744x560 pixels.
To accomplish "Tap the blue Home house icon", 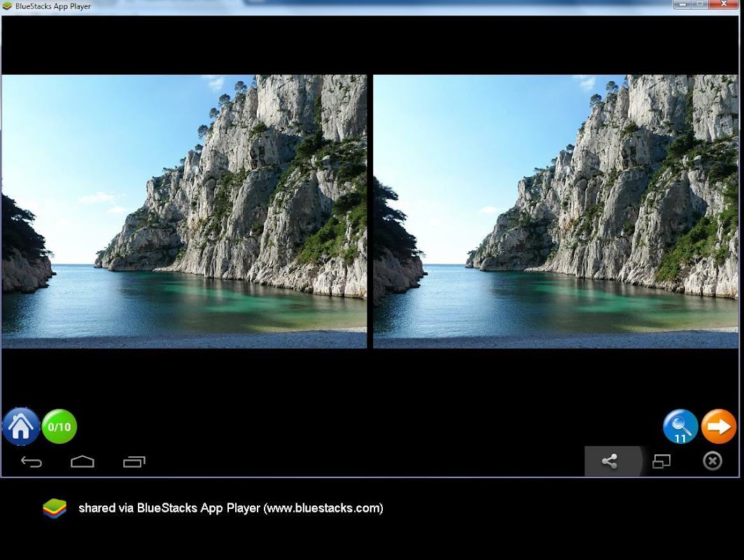I will (x=21, y=426).
